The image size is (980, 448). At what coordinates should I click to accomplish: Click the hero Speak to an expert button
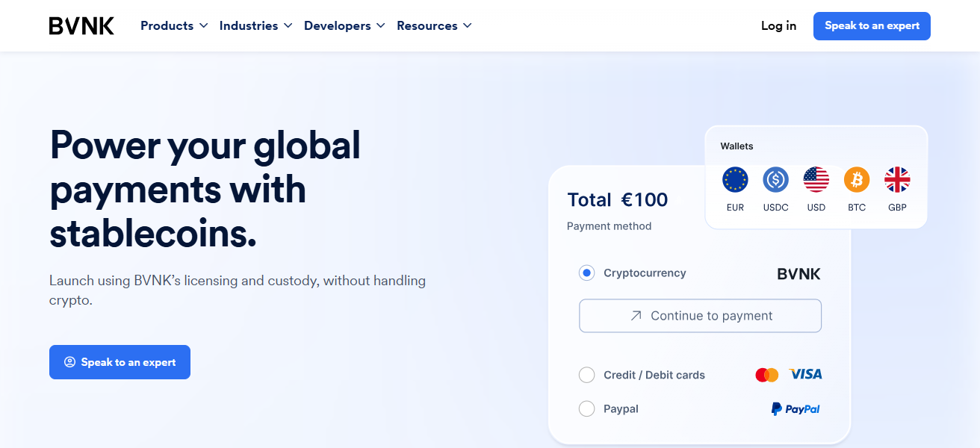[120, 362]
